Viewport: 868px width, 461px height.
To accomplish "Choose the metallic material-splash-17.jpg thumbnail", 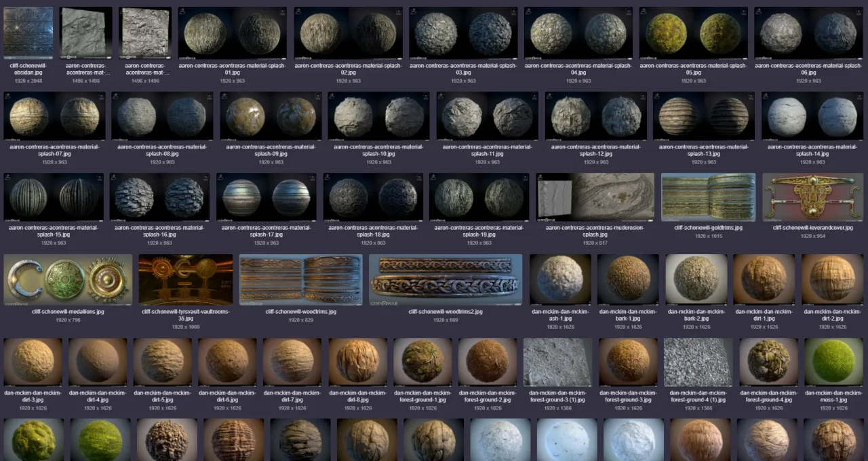I will [x=266, y=197].
